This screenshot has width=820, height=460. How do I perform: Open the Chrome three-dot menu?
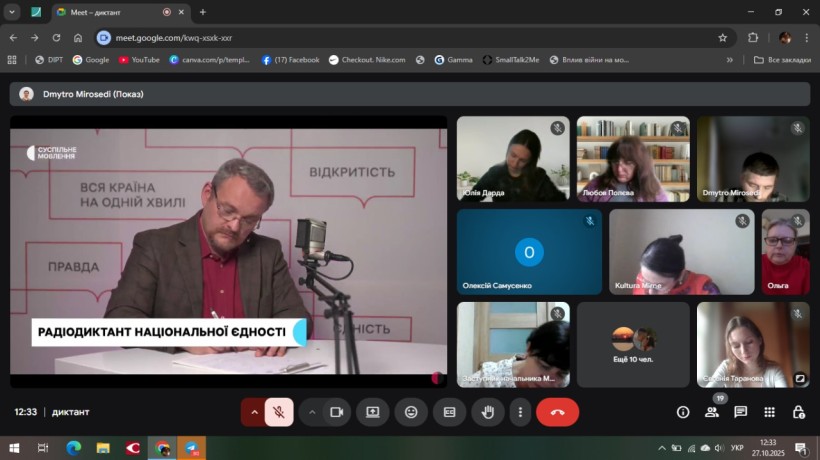(x=807, y=38)
